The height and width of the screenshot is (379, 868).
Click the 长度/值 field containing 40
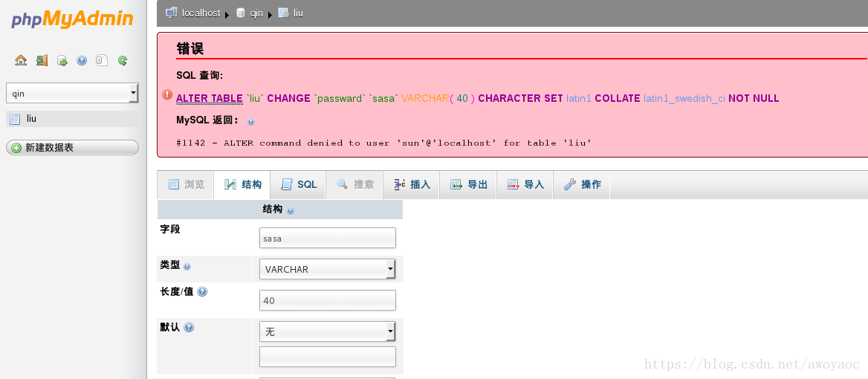pyautogui.click(x=327, y=300)
